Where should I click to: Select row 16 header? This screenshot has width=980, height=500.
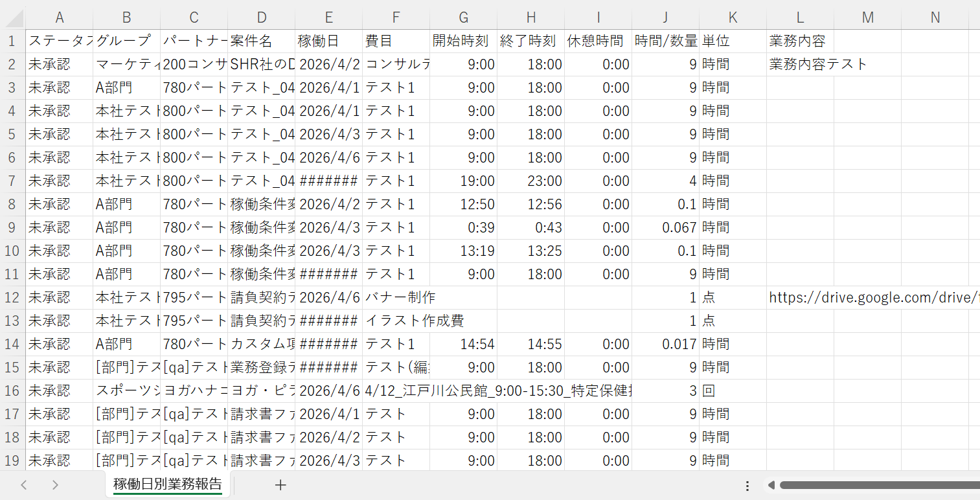point(13,391)
